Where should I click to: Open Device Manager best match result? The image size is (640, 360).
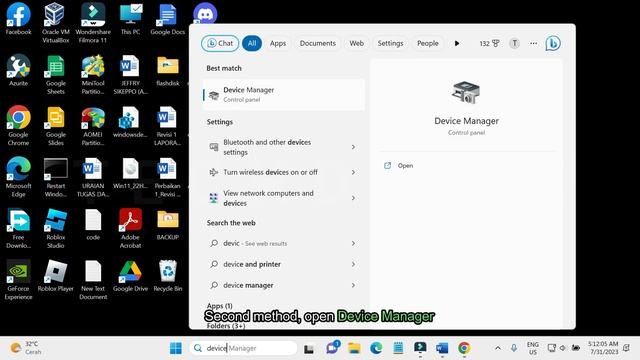tap(283, 94)
